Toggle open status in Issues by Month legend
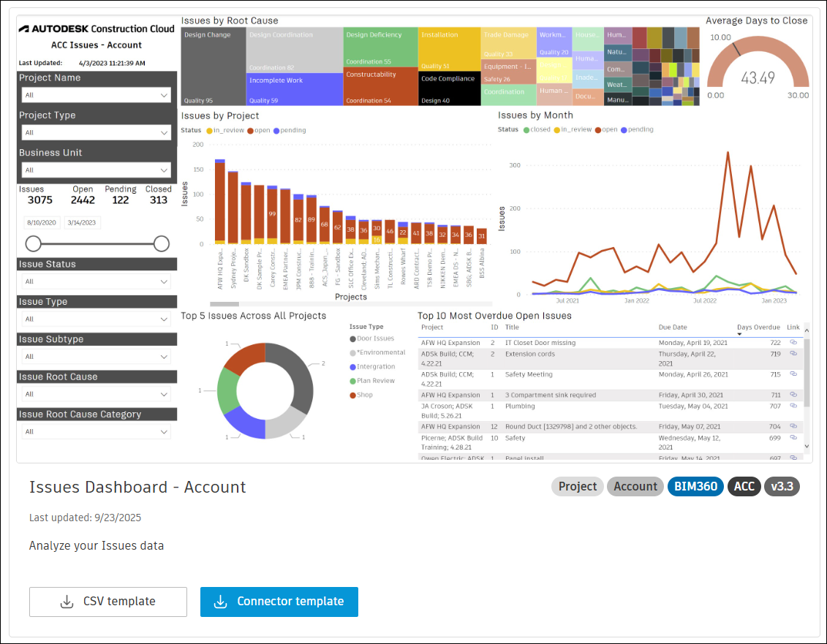This screenshot has width=827, height=644. [x=606, y=129]
